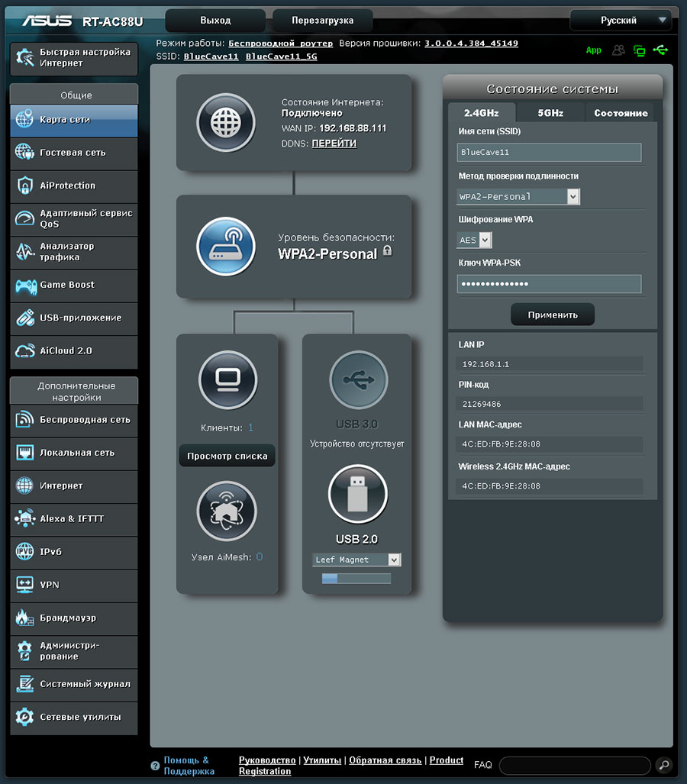Click the Беспроводной роутер mode link

pos(280,44)
